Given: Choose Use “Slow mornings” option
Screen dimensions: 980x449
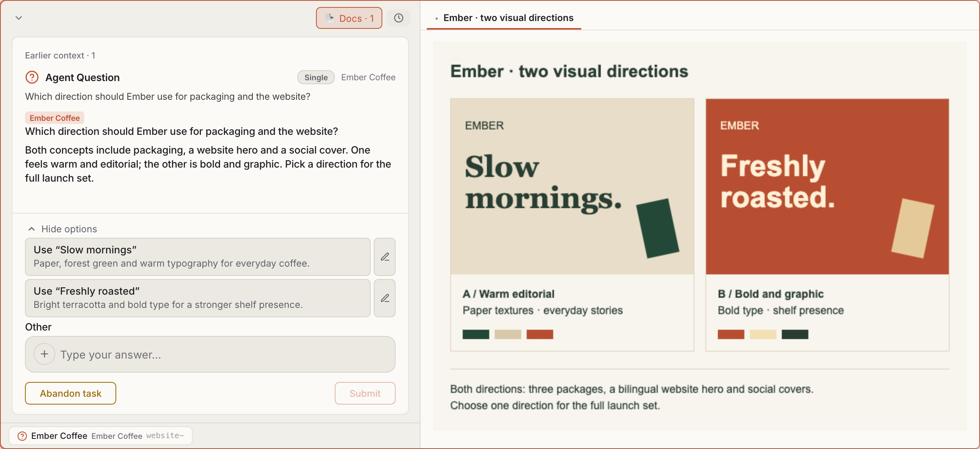Looking at the screenshot, I should [198, 256].
